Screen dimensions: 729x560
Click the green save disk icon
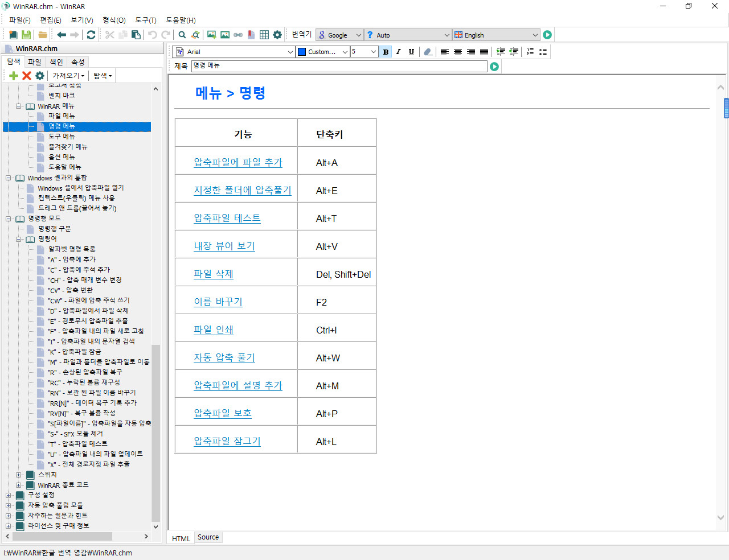26,35
